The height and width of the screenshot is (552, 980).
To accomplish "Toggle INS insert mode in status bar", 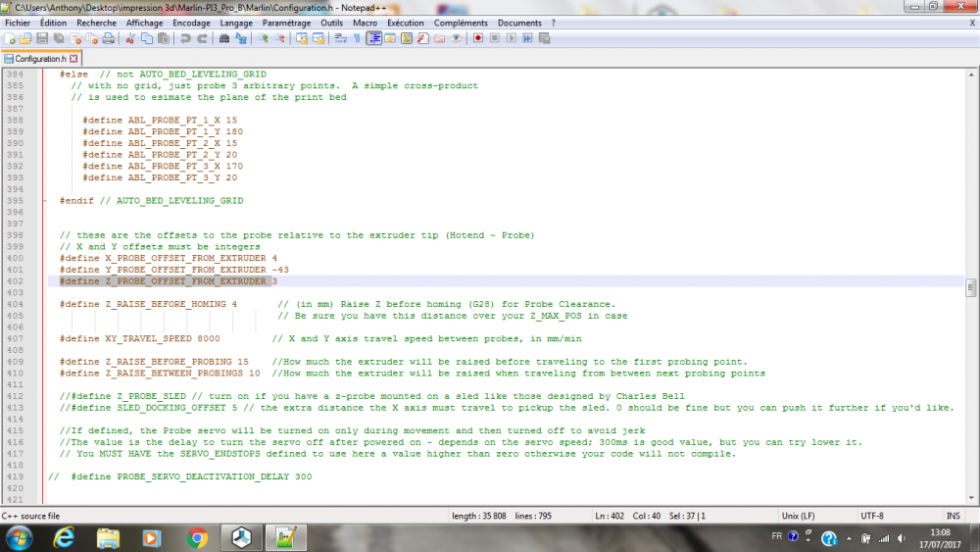I will click(954, 516).
